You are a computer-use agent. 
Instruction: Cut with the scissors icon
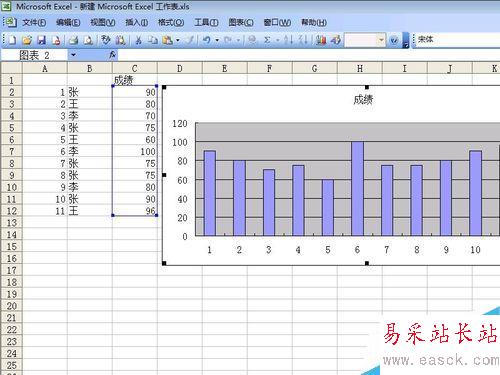point(138,40)
